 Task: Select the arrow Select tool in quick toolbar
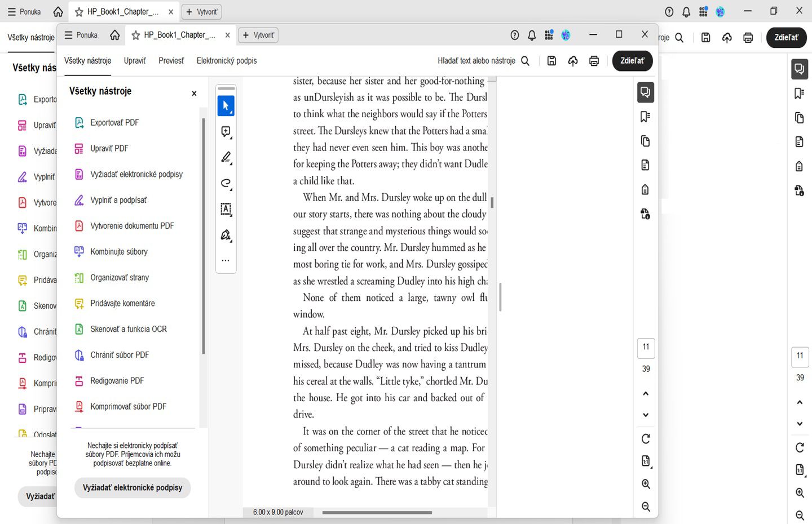[226, 106]
